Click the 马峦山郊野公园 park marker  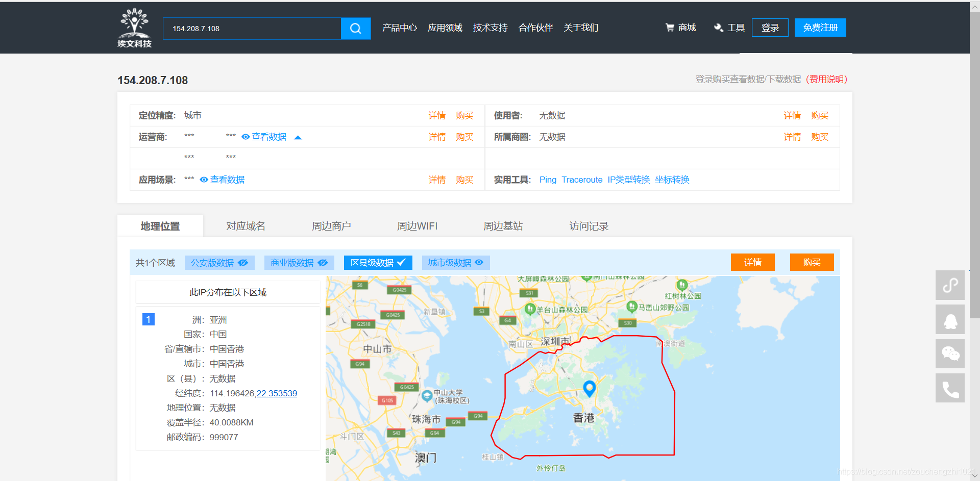[x=632, y=306]
